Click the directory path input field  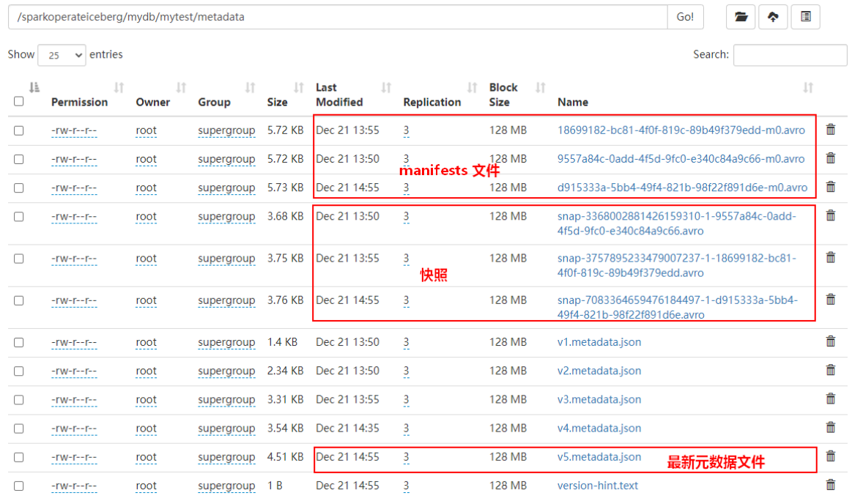pyautogui.click(x=337, y=17)
